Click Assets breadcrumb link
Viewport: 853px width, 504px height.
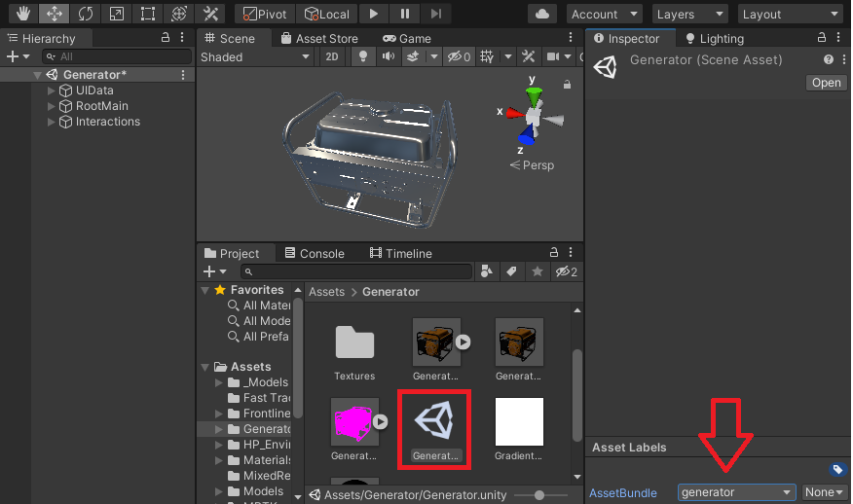coord(327,292)
